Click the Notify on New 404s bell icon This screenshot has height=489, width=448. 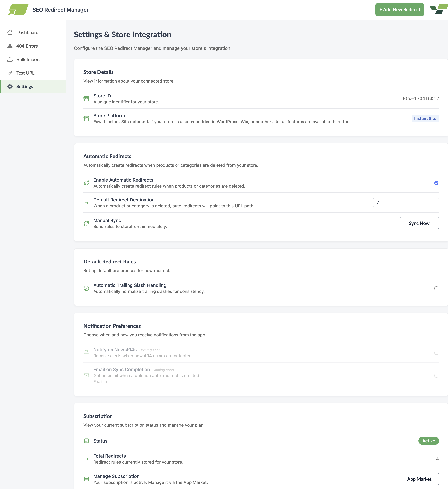pos(86,353)
